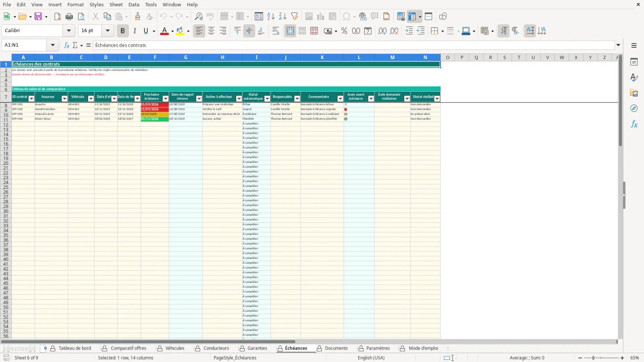Screen dimensions: 644x362
Task: Click the vertical scrollbar thumb
Action: tap(620, 101)
